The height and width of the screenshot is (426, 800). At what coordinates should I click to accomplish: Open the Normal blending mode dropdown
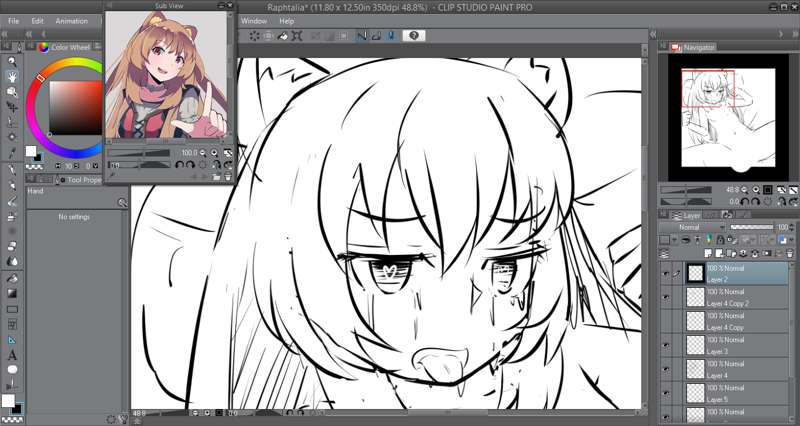pos(700,227)
